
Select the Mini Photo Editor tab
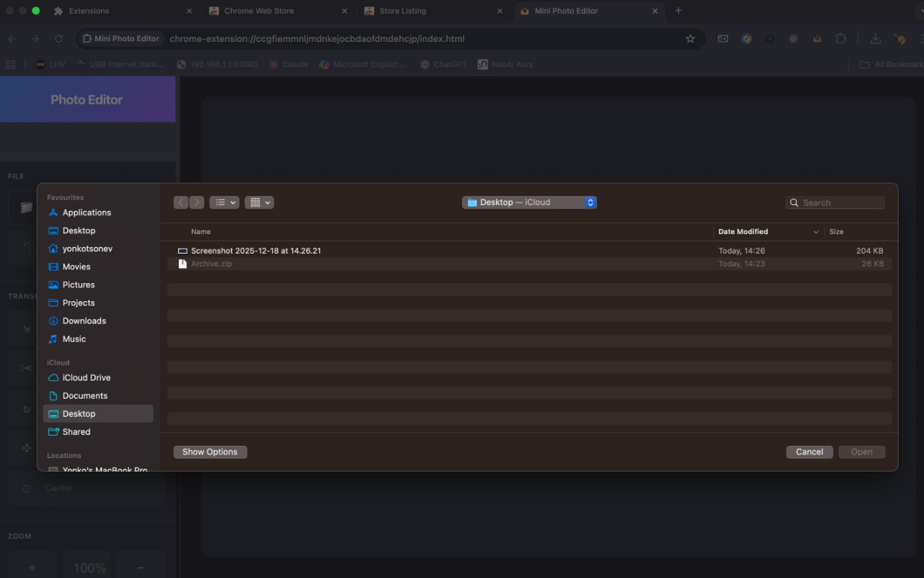(588, 11)
